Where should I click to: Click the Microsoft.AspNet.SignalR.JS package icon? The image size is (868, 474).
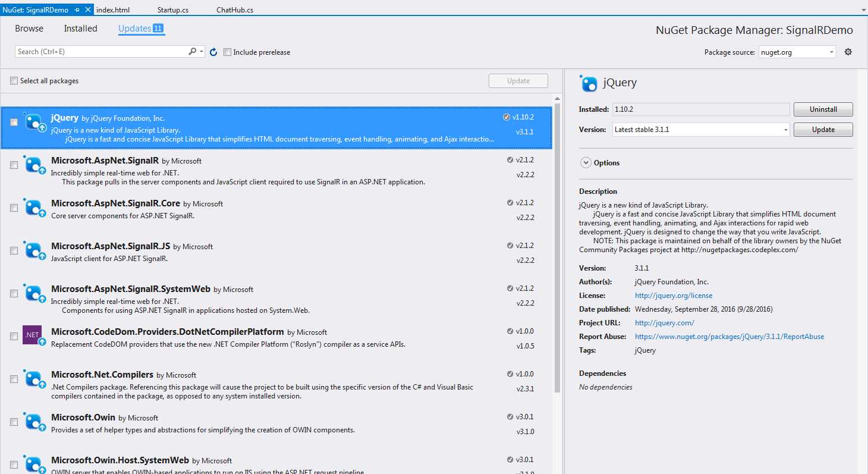(x=34, y=250)
